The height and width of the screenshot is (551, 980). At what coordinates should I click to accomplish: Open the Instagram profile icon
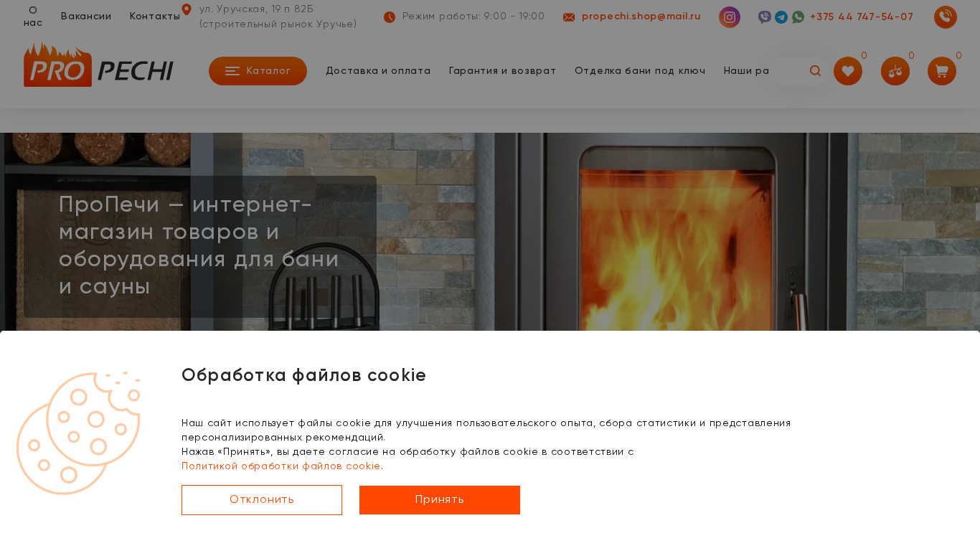point(730,17)
